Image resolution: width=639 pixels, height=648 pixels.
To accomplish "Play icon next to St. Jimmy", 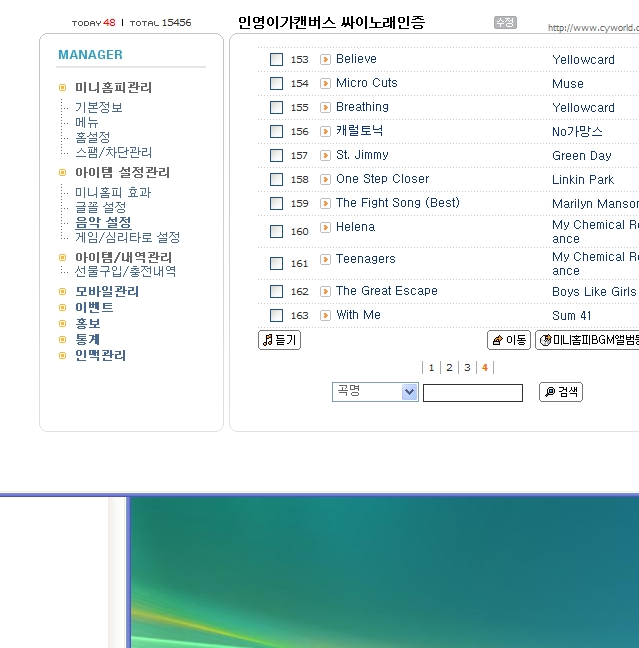I will pyautogui.click(x=325, y=155).
